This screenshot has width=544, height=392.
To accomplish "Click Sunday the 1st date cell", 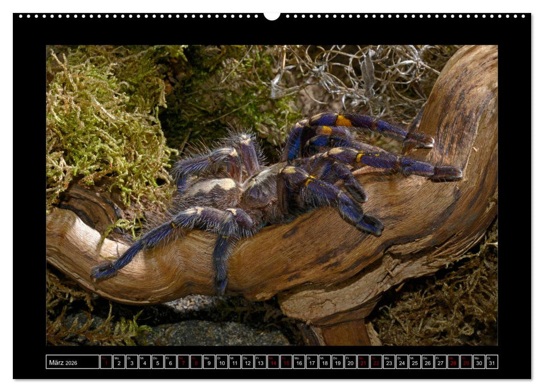I will 106,362.
